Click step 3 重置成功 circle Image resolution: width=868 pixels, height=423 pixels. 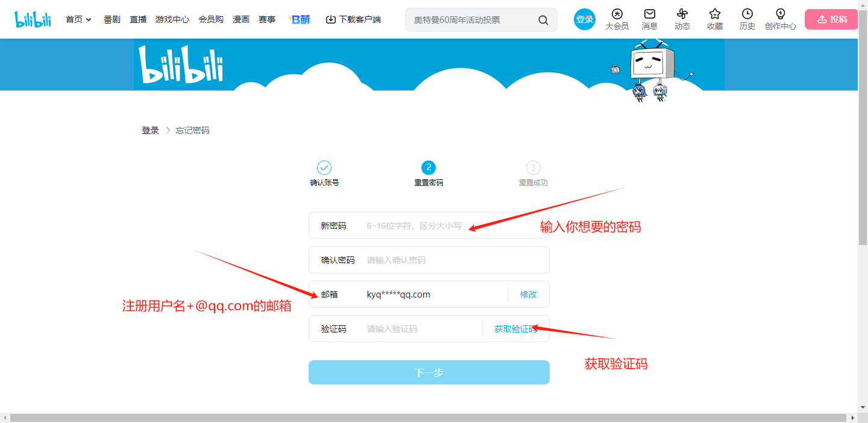pyautogui.click(x=533, y=168)
